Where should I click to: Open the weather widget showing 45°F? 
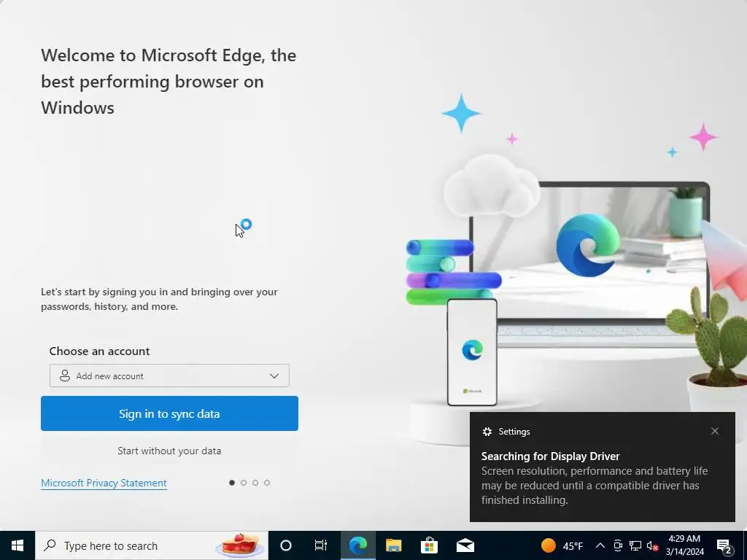pyautogui.click(x=562, y=545)
